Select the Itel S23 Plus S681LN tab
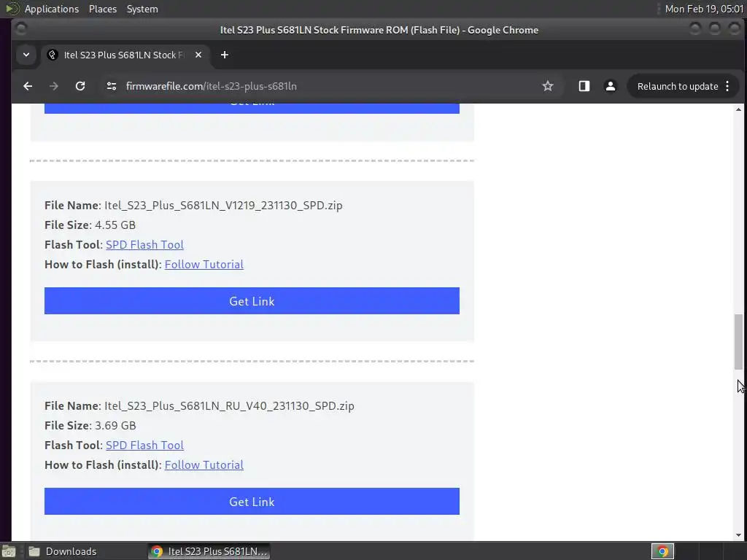 [125, 55]
